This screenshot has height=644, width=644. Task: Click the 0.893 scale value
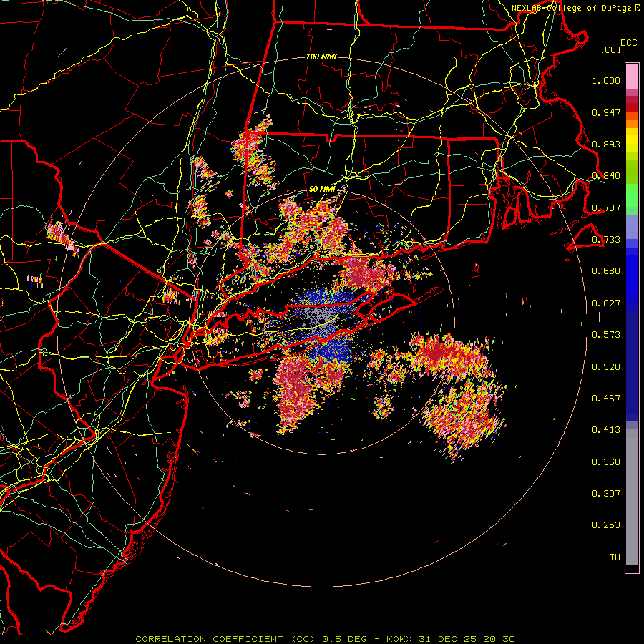(x=606, y=144)
